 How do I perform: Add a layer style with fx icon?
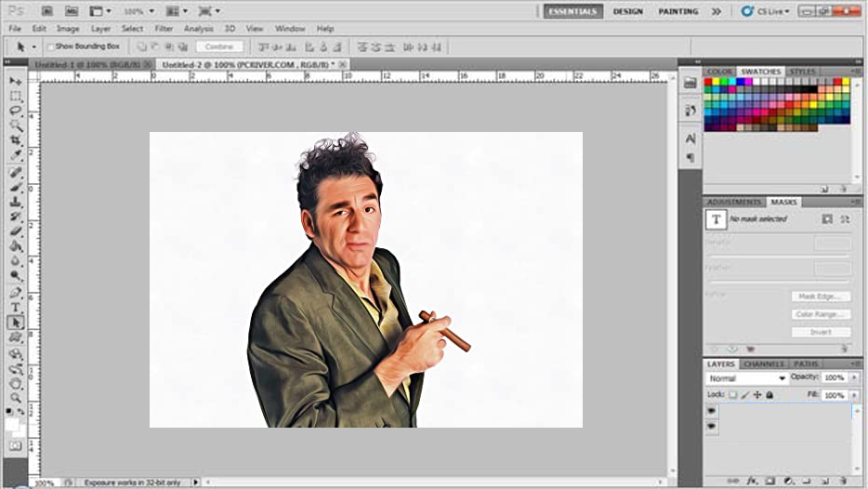751,482
